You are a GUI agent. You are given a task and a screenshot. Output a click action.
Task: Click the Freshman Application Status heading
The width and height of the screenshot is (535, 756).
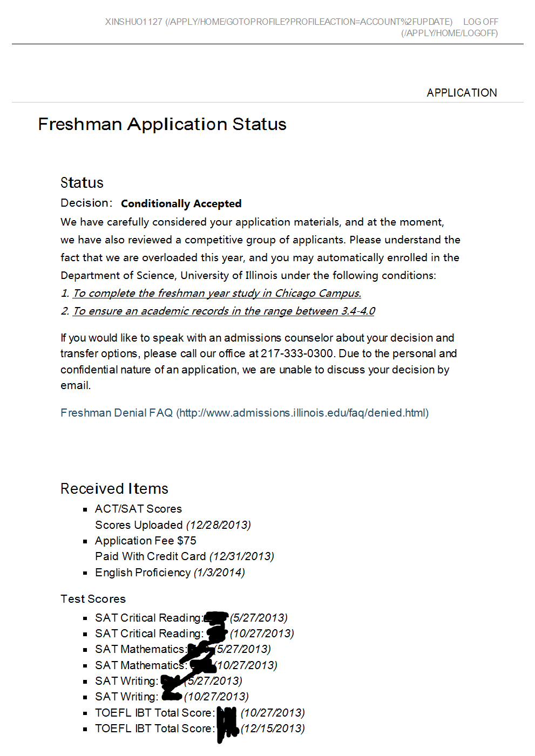click(x=162, y=124)
